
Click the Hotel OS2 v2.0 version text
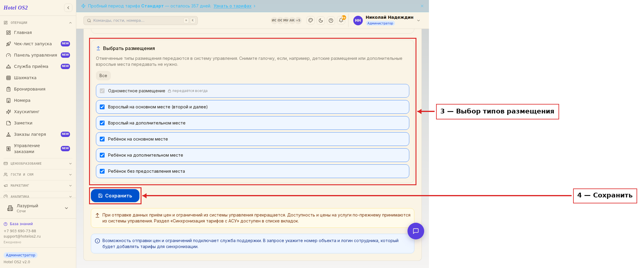pyautogui.click(x=17, y=262)
